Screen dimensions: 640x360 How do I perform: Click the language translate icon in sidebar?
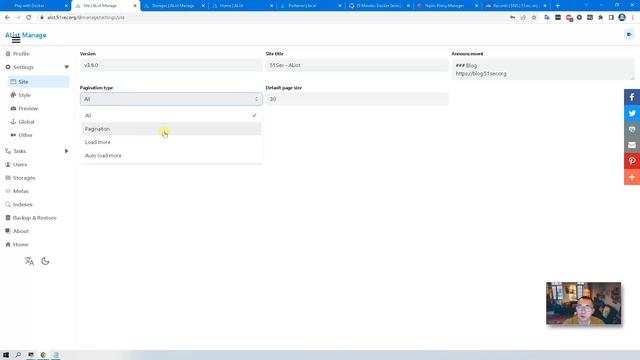(29, 261)
